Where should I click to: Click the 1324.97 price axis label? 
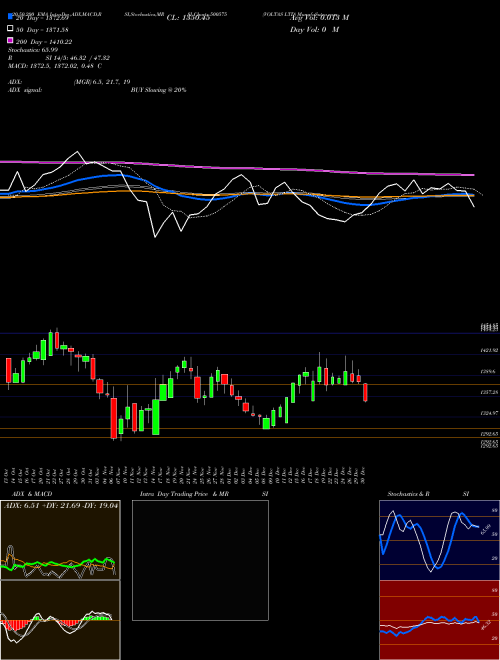(489, 413)
